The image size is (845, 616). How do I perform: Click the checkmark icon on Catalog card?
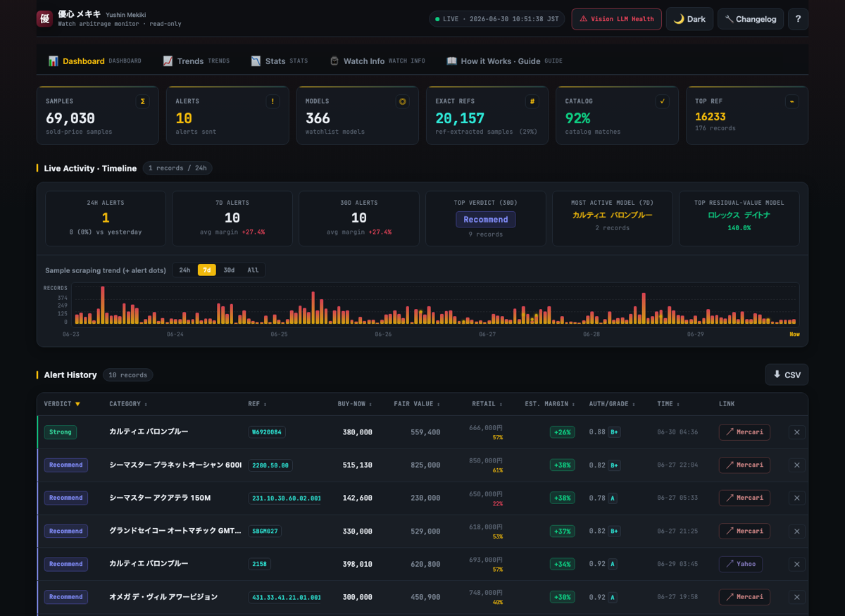click(662, 101)
